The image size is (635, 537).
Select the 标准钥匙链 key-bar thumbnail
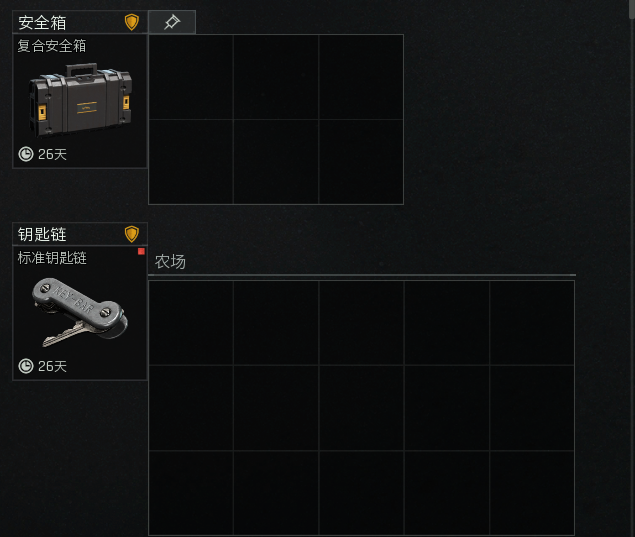pyautogui.click(x=80, y=312)
